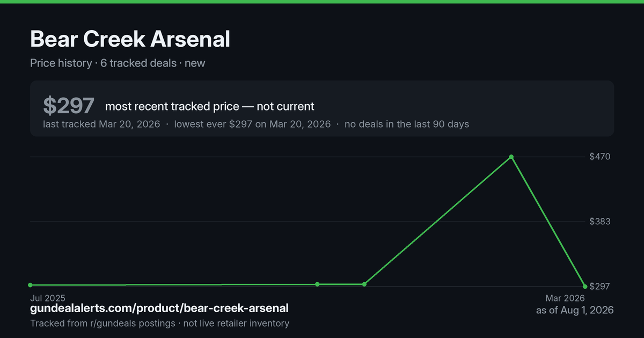Viewport: 644px width, 338px height.
Task: Click 'Tracked from r/gundeals postings' footer text
Action: tap(103, 323)
